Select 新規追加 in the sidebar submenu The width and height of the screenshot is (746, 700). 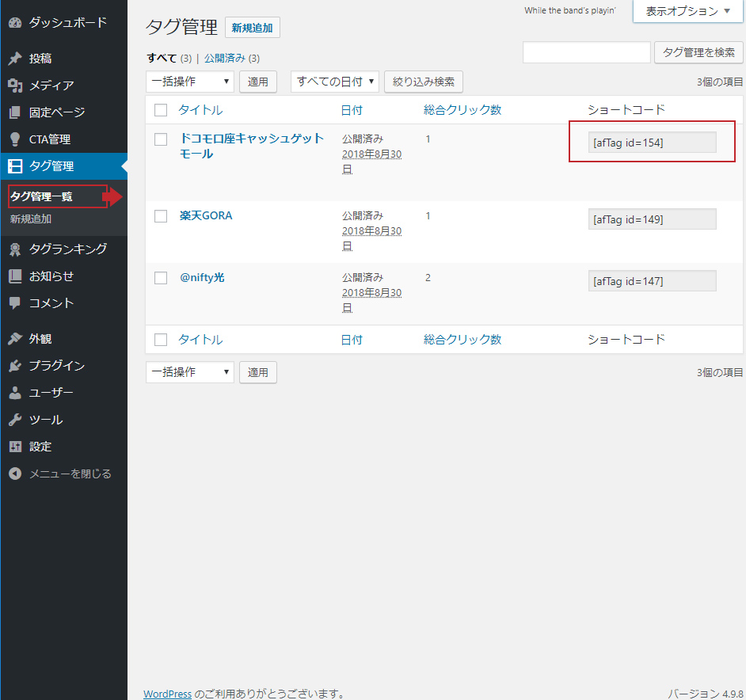[31, 219]
